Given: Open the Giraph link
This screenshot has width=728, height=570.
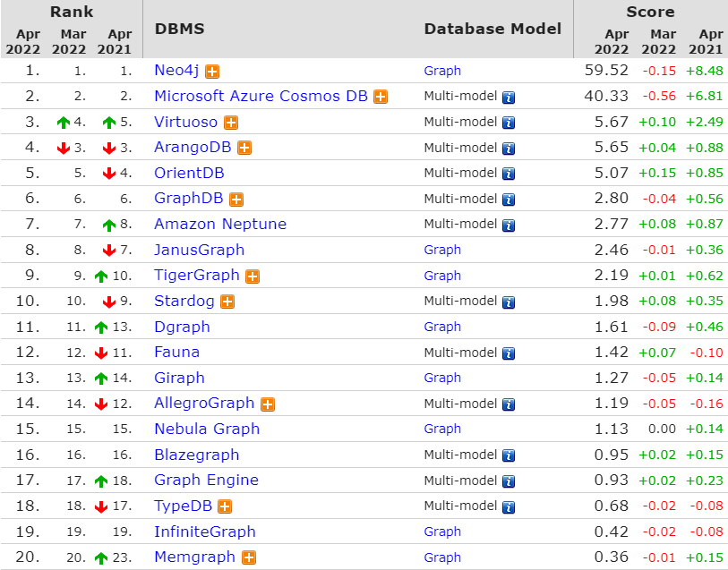Looking at the screenshot, I should point(179,378).
